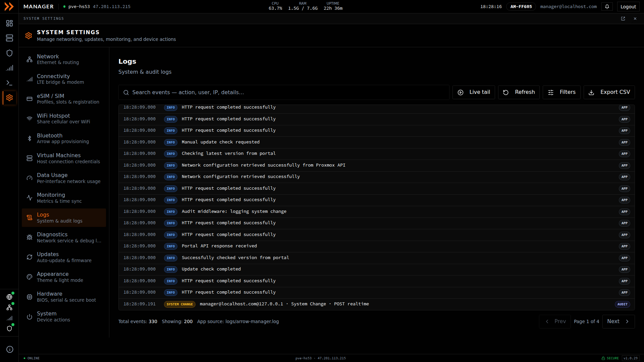Click the globe status icon in left rail
This screenshot has height=362, width=644.
click(x=9, y=297)
